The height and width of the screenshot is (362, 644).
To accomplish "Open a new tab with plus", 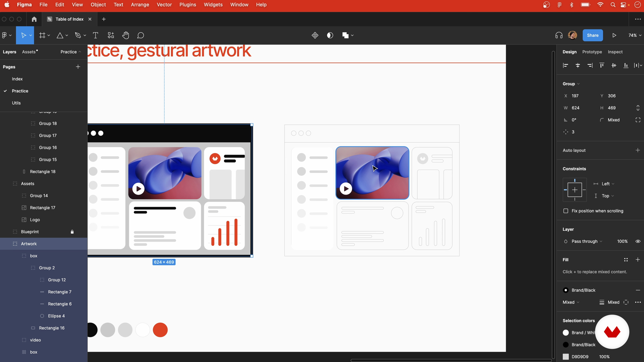I will click(104, 19).
